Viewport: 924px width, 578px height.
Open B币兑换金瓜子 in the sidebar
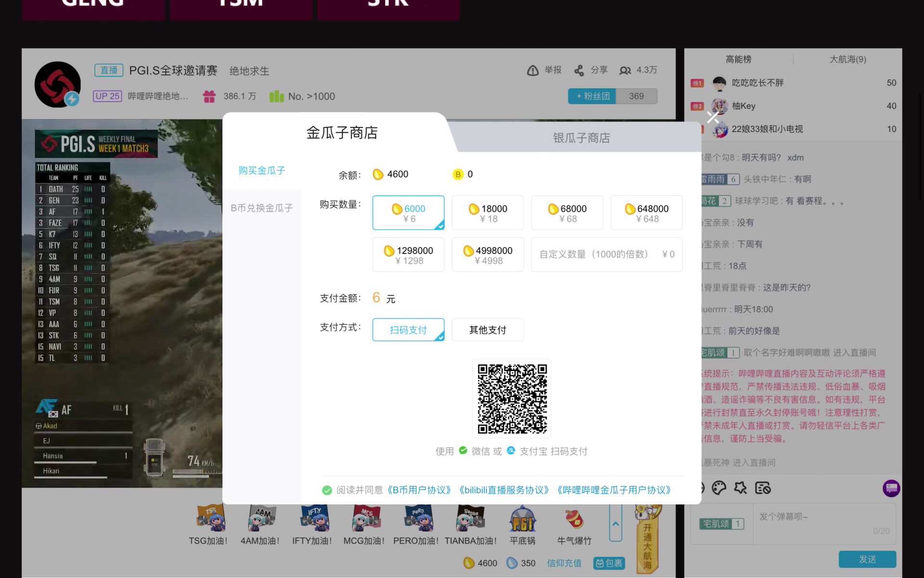(x=262, y=208)
